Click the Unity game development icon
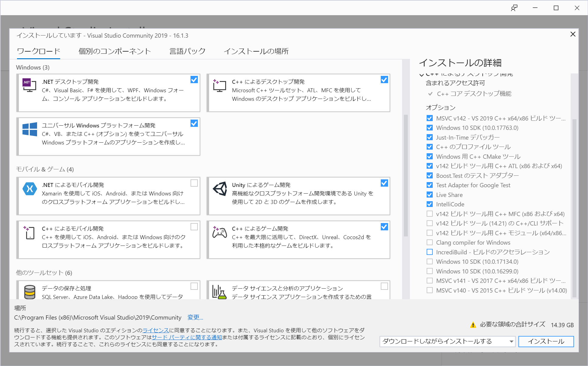 (x=220, y=189)
